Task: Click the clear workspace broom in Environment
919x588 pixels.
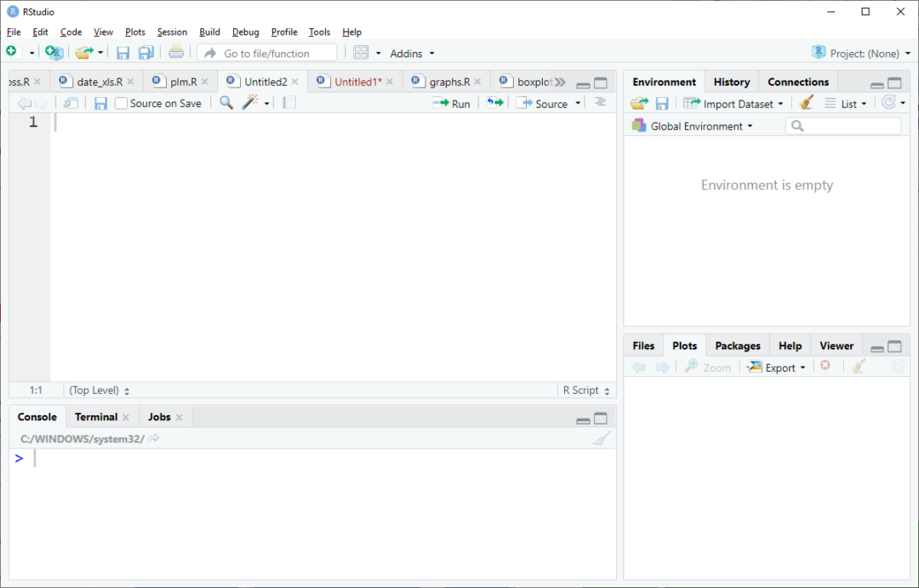Action: pos(806,103)
